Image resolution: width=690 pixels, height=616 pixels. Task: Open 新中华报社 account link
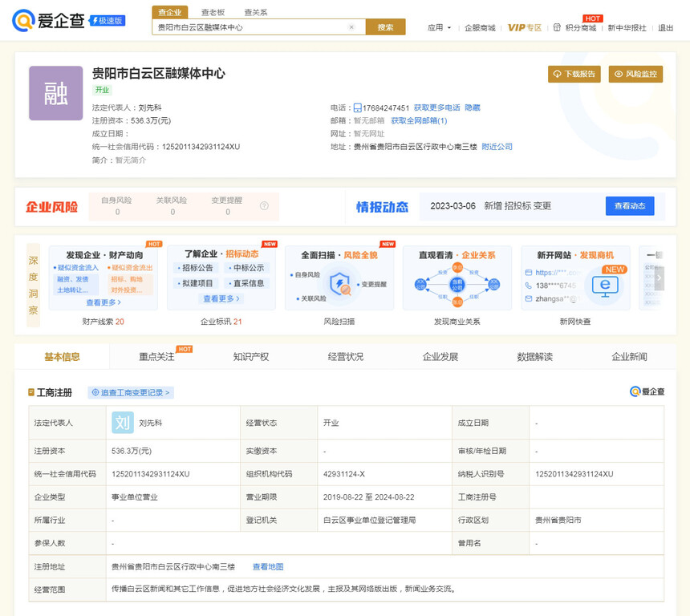(x=627, y=28)
